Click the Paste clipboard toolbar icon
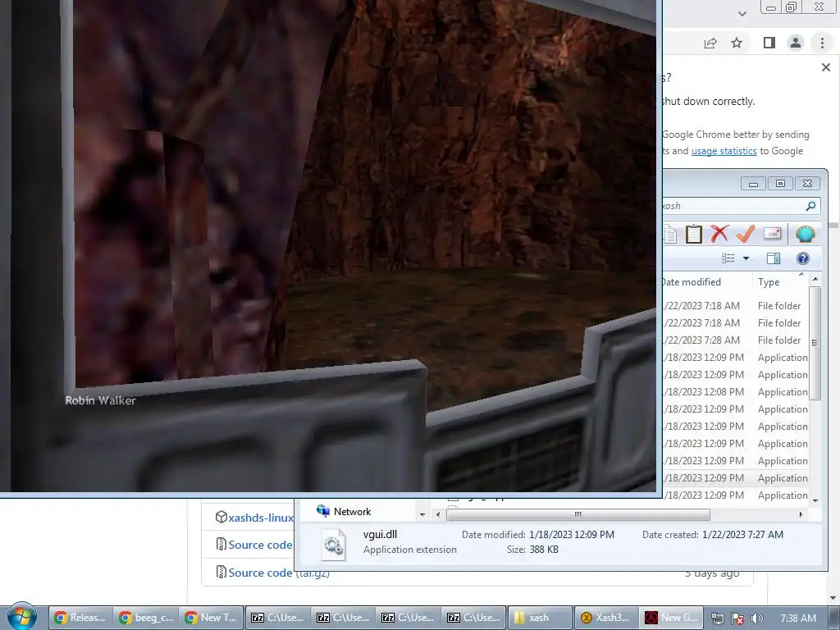This screenshot has width=840, height=630. tap(694, 234)
